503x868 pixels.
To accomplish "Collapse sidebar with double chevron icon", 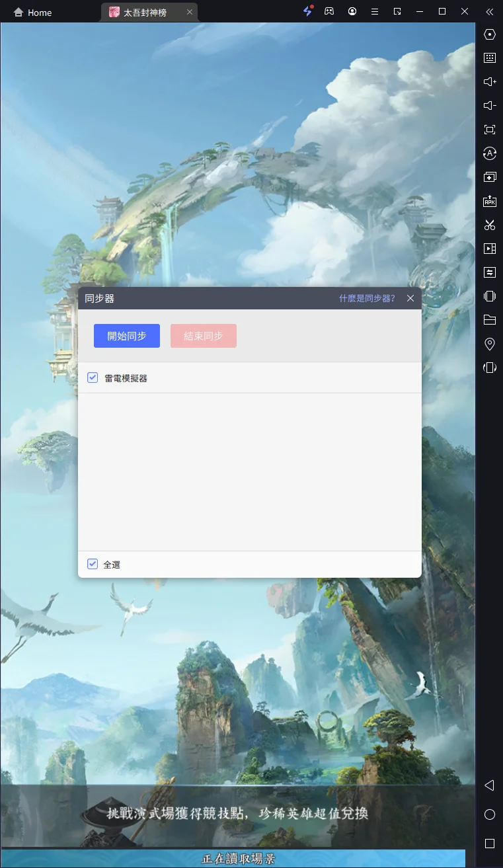I will pos(489,11).
